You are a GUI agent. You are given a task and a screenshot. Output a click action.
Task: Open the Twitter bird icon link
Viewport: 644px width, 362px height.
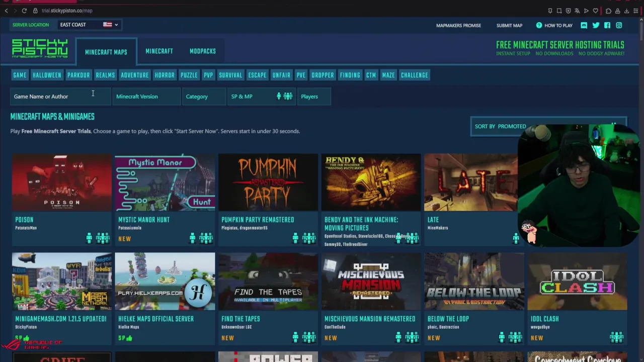596,25
